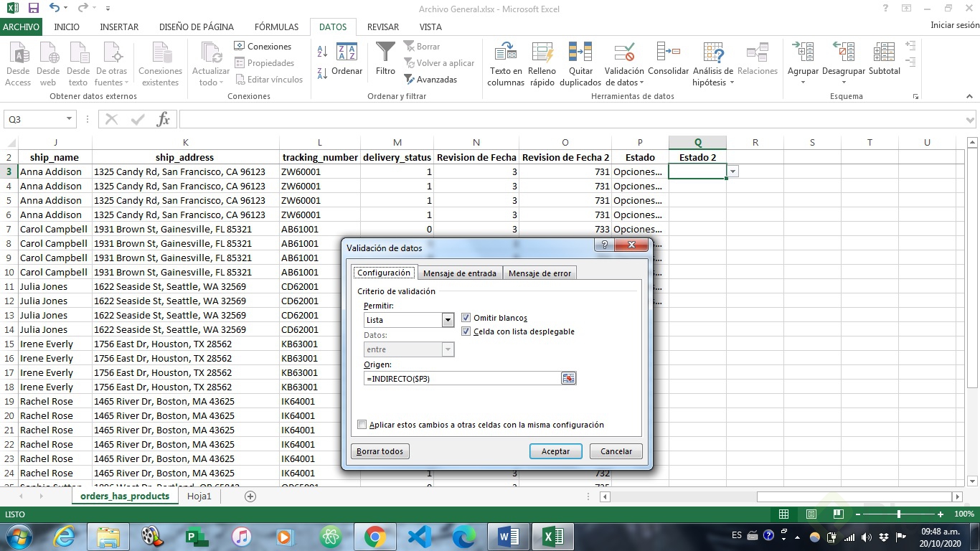Click the formula bar input area
The width and height of the screenshot is (980, 551).
572,119
